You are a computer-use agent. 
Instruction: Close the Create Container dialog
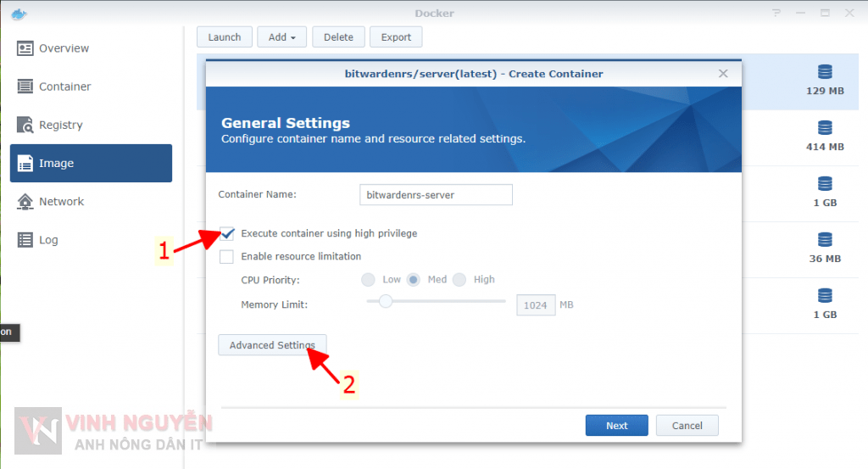pos(723,74)
